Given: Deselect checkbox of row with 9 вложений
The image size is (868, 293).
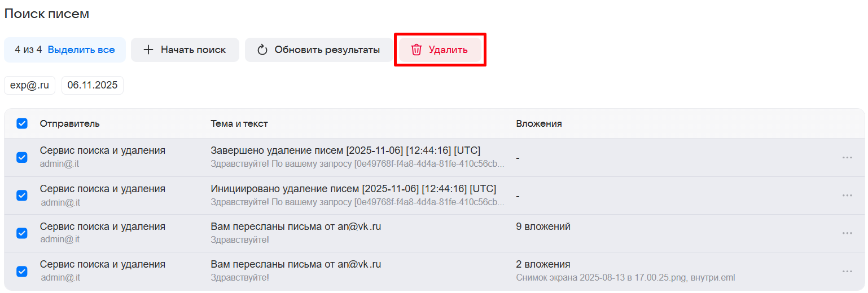Looking at the screenshot, I should tap(22, 233).
